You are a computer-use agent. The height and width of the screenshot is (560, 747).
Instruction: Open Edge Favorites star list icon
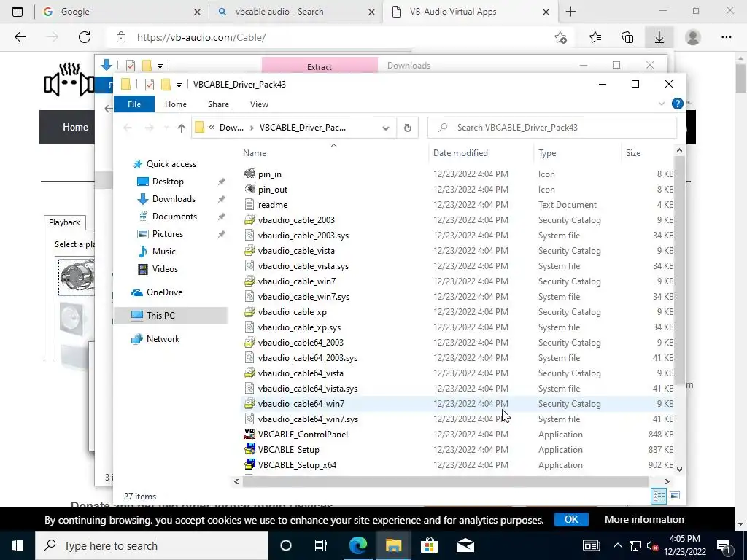[595, 37]
